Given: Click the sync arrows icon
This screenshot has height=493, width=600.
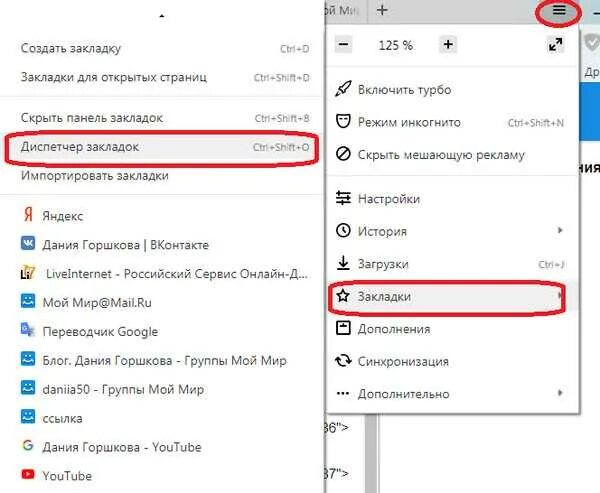Looking at the screenshot, I should 343,361.
